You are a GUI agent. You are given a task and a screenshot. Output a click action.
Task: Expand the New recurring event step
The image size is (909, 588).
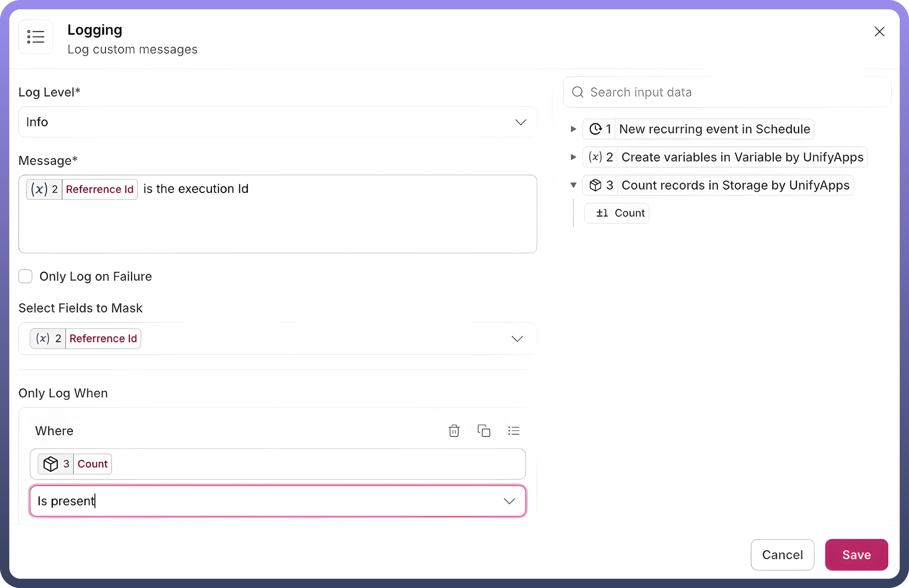pyautogui.click(x=573, y=129)
